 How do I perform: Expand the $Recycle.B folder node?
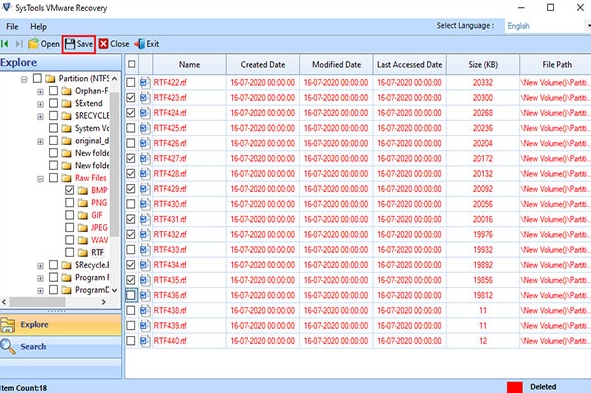[40, 266]
